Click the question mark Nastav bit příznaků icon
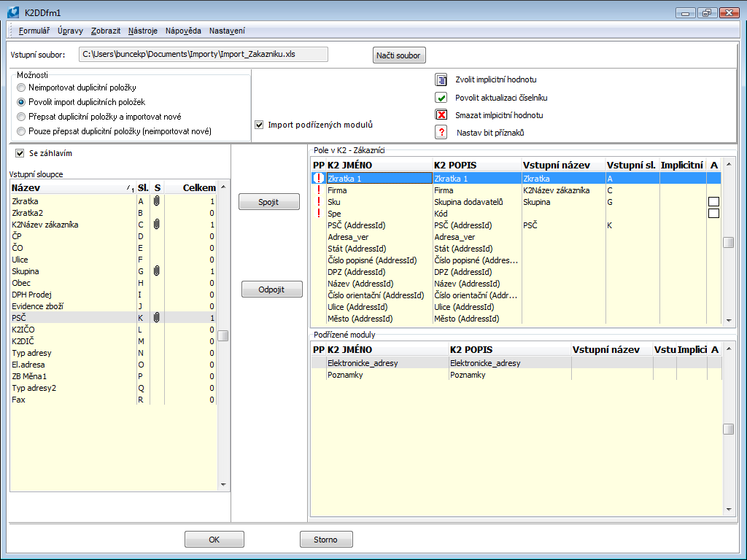The width and height of the screenshot is (747, 560). (441, 132)
